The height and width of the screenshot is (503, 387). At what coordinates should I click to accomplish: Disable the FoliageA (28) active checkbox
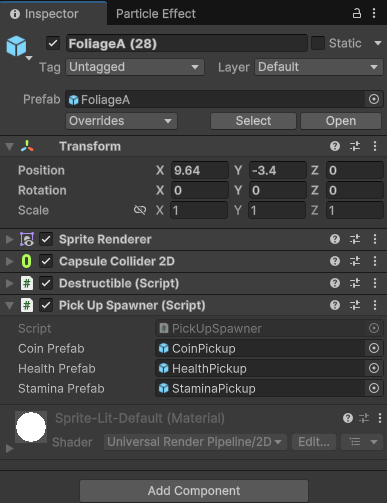point(53,43)
